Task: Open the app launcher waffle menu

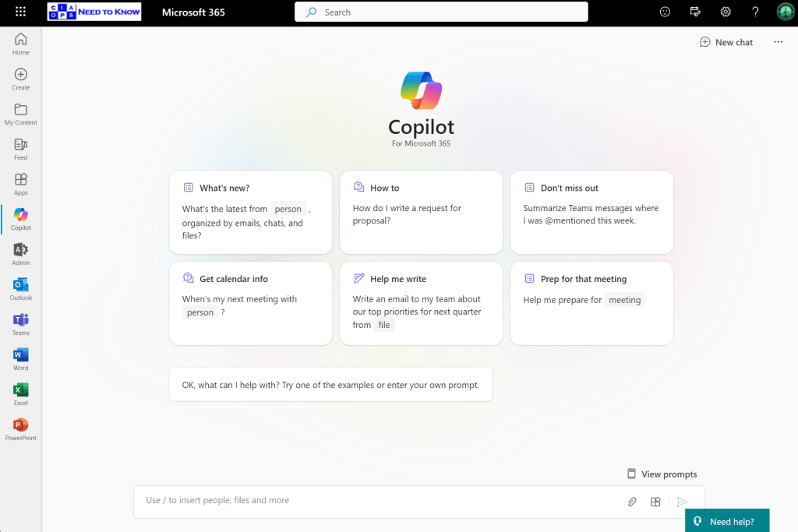Action: point(20,12)
